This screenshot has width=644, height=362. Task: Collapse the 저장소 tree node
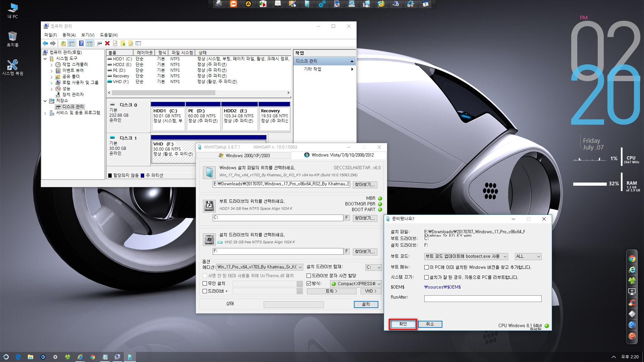45,101
